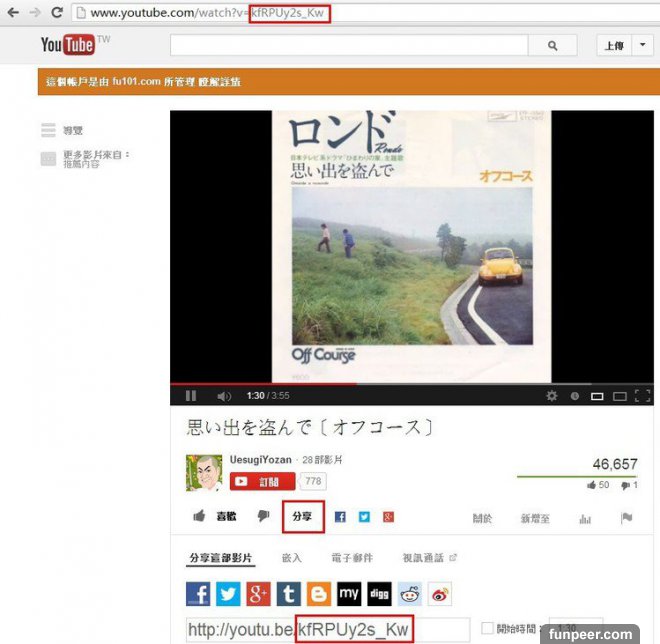Switch to the 嵌入 embed tab

point(291,558)
